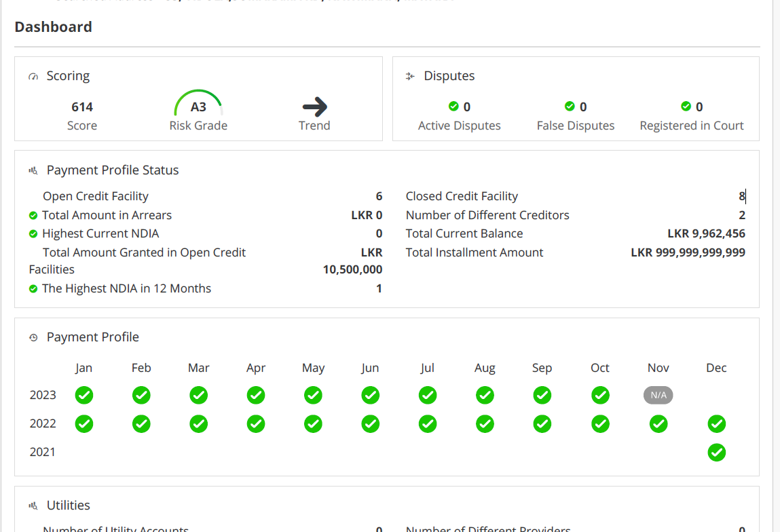The height and width of the screenshot is (532, 780).
Task: Click green check beside Highest NDIA in 12 Months
Action: [x=33, y=289]
